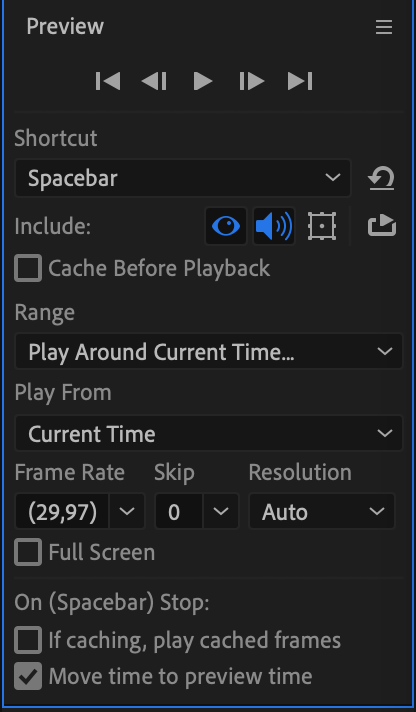Open the Play From Current Time dropdown

click(x=209, y=433)
